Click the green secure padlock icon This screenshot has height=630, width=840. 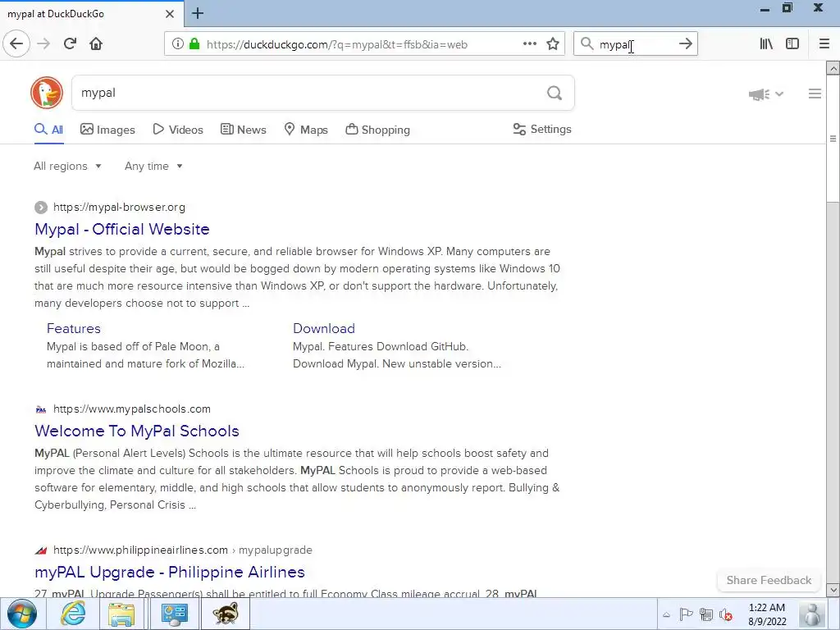coord(194,44)
